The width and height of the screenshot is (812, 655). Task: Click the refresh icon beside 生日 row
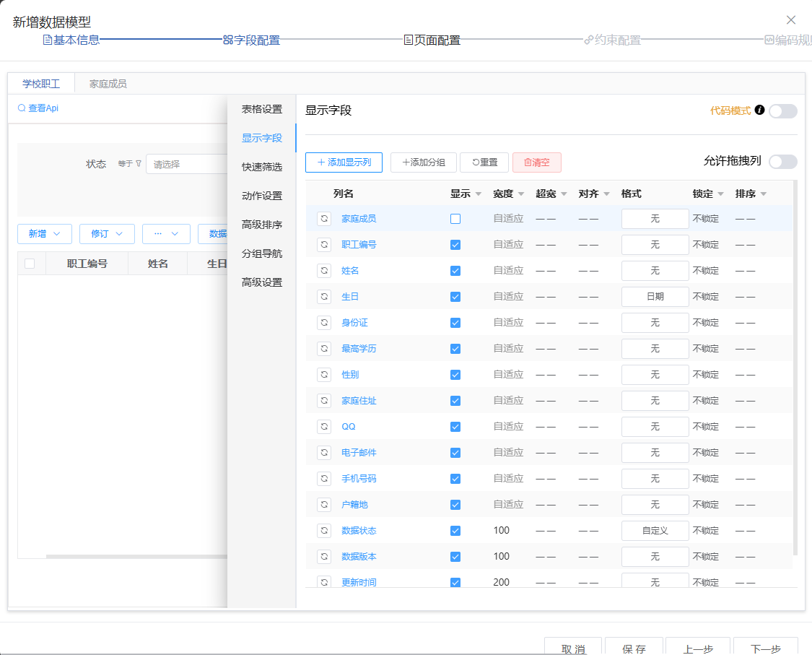pos(324,297)
